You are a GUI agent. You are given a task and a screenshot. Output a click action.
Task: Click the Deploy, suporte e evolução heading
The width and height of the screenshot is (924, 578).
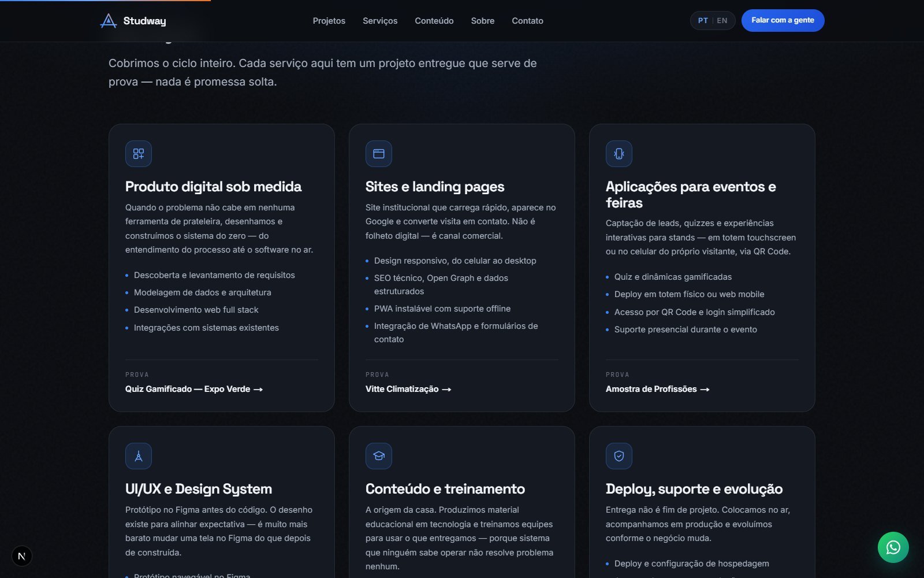point(694,489)
